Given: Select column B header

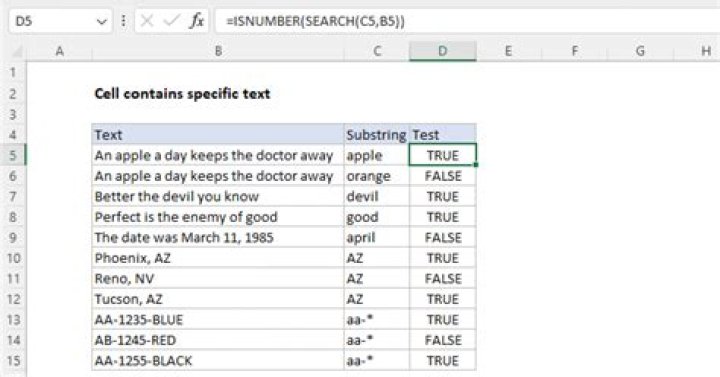Looking at the screenshot, I should tap(218, 51).
